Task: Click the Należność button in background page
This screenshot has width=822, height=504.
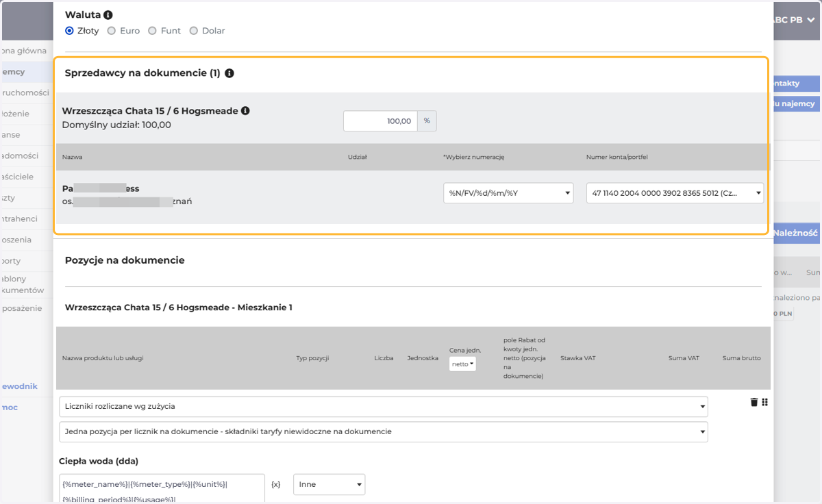Action: coord(796,233)
